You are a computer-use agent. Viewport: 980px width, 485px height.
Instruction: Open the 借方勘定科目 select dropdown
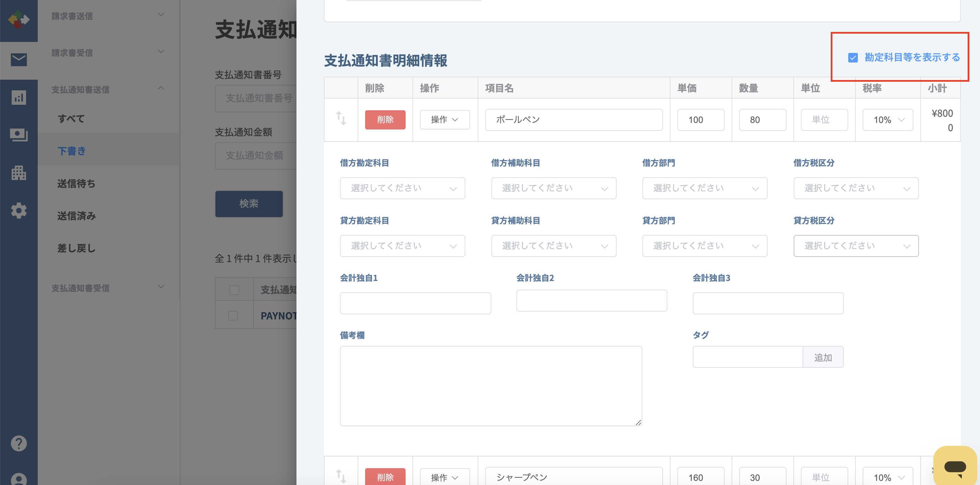[x=402, y=188]
